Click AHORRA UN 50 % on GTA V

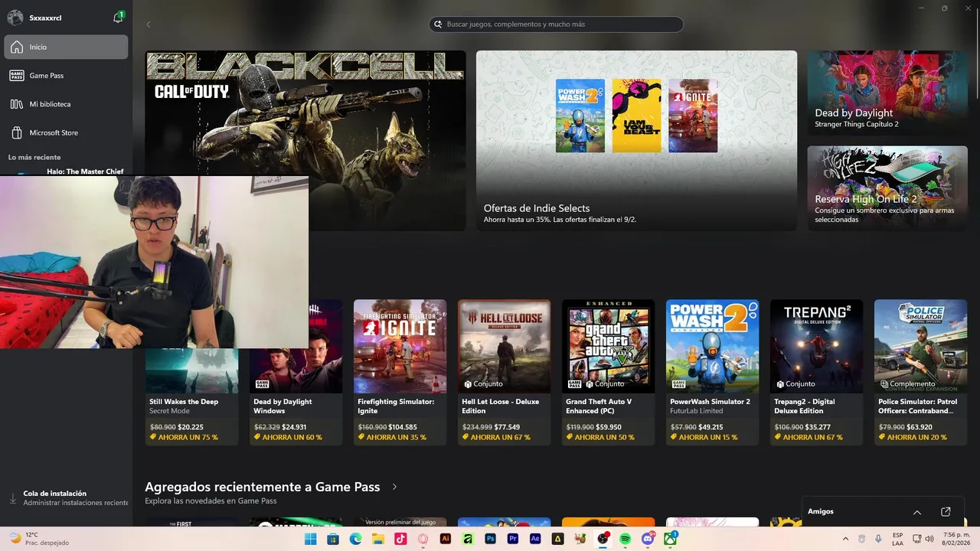tap(600, 438)
